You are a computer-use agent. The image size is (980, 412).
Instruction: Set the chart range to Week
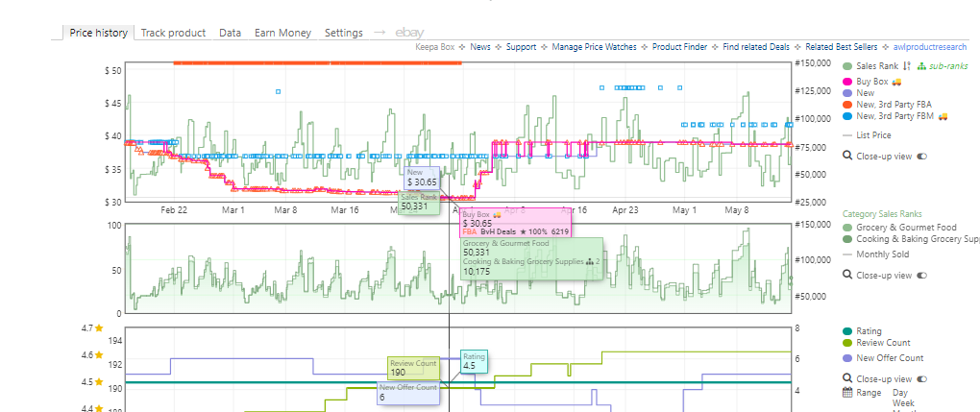(x=902, y=403)
